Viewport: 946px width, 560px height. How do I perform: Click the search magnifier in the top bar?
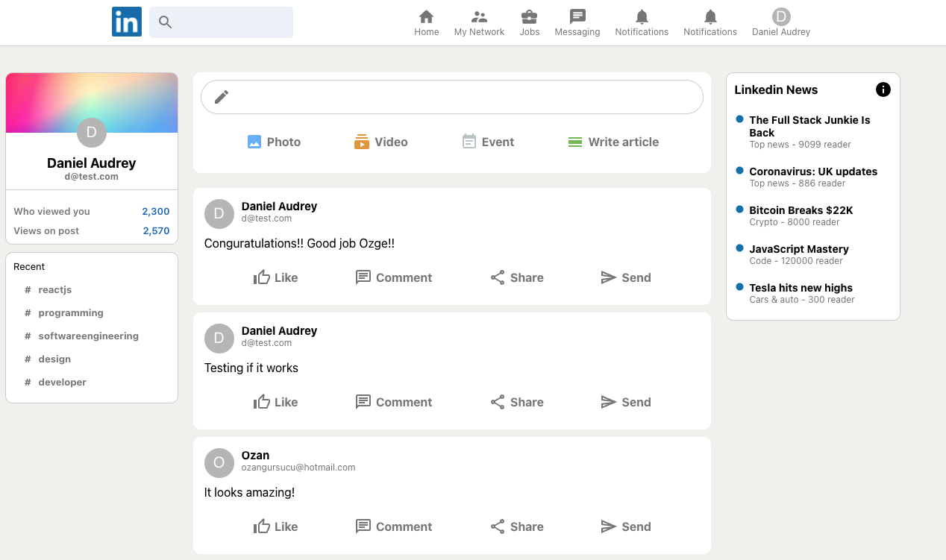(165, 22)
